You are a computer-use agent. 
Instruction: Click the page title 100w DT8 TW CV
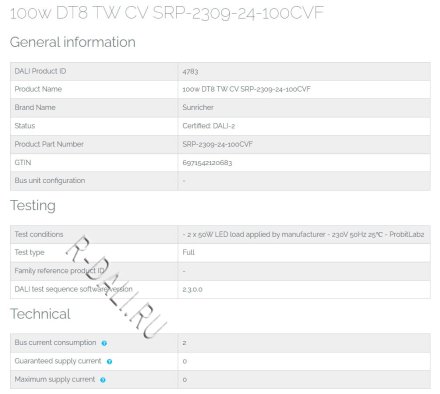tap(167, 13)
